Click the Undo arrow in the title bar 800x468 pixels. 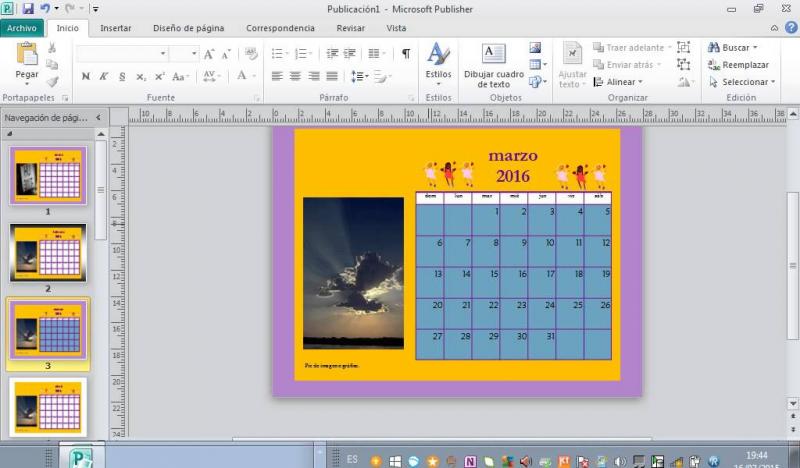(45, 9)
